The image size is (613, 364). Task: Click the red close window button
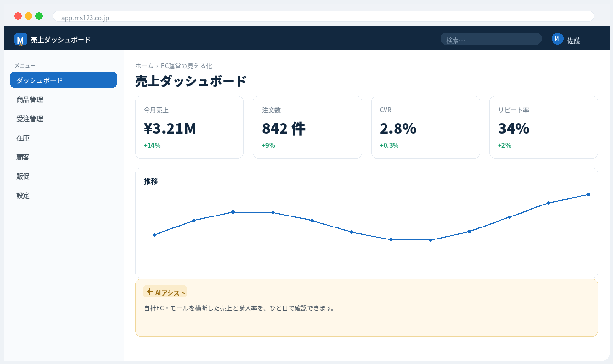click(18, 16)
